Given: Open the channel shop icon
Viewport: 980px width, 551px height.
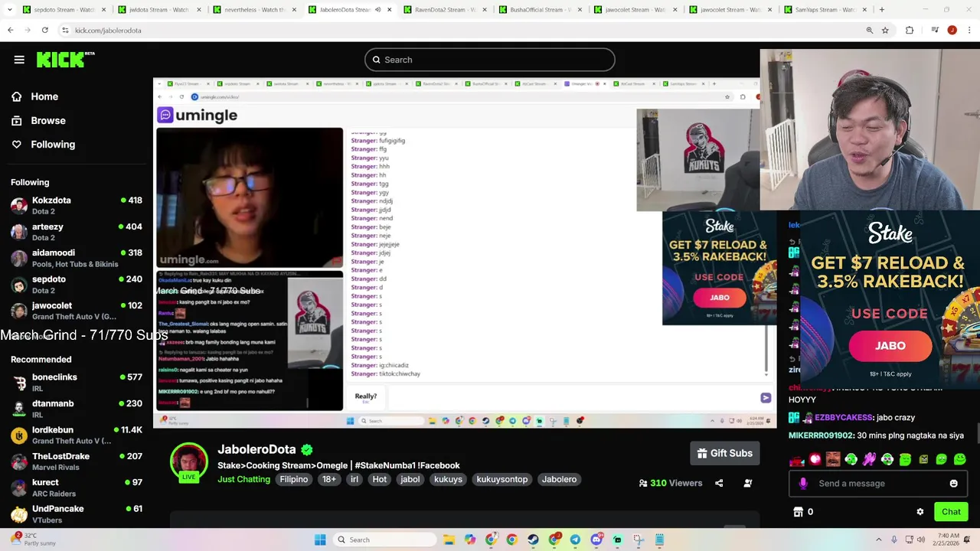Looking at the screenshot, I should coord(798,512).
